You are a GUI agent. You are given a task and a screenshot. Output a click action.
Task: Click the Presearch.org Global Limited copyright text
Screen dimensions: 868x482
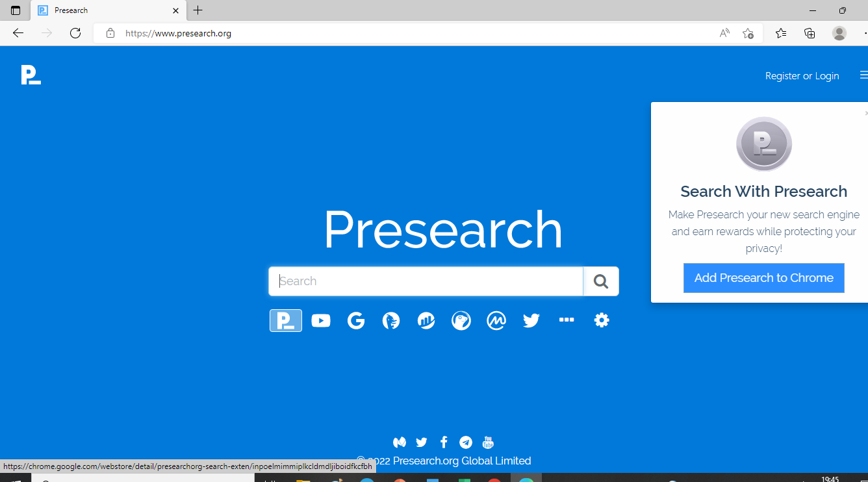(444, 461)
